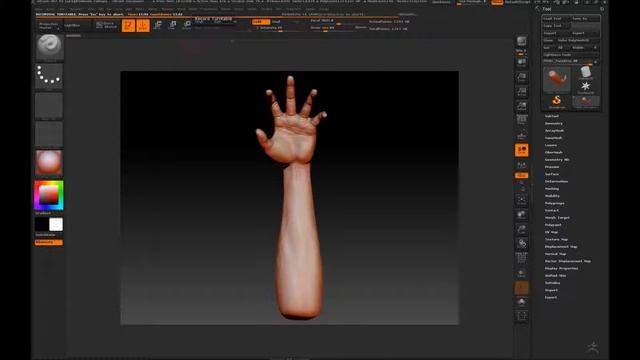
Task: Expand the Layers subpalette
Action: pyautogui.click(x=551, y=145)
